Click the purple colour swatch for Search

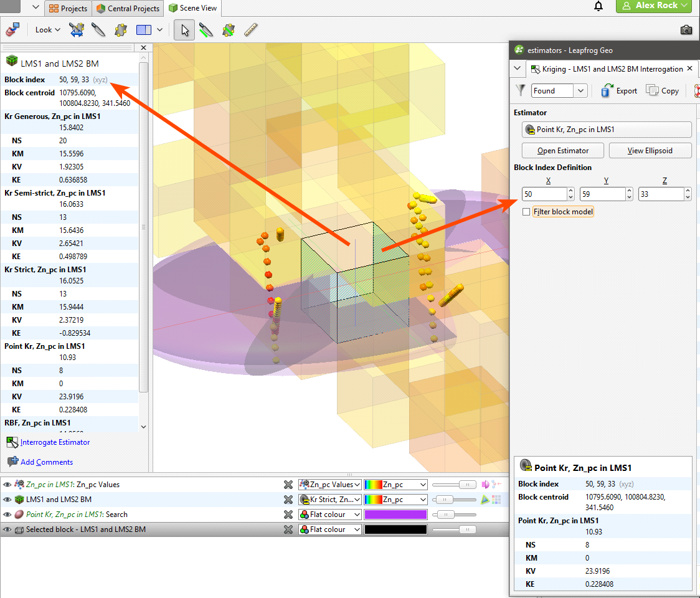coord(396,515)
